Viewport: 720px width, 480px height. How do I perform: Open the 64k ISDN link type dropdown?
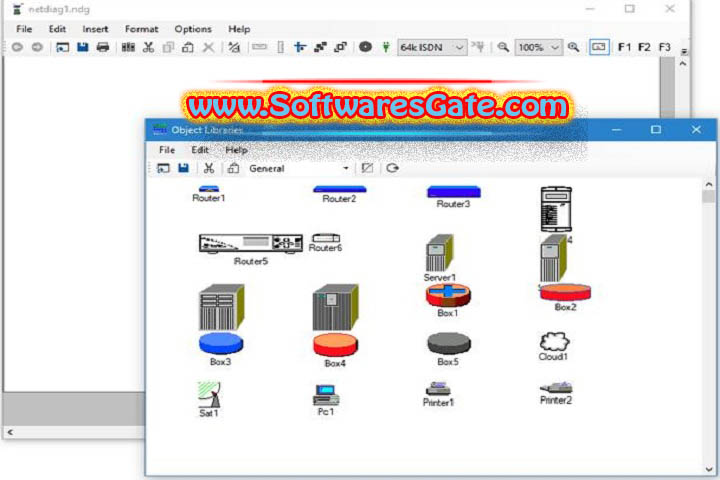432,47
